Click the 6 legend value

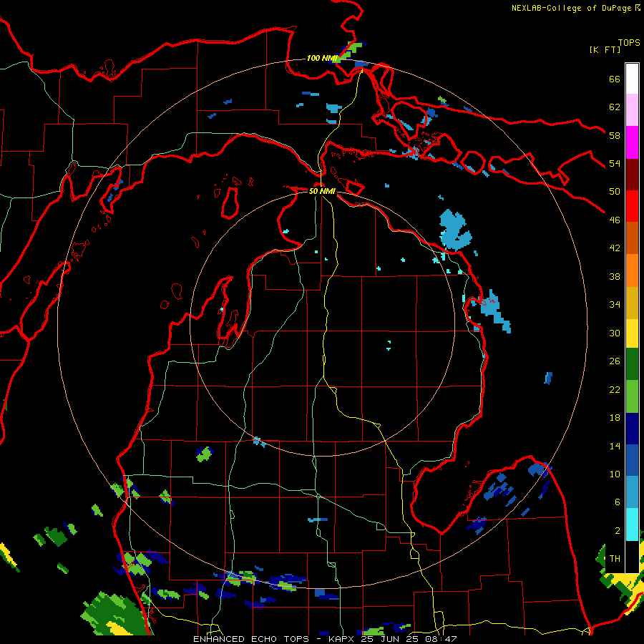pos(617,502)
